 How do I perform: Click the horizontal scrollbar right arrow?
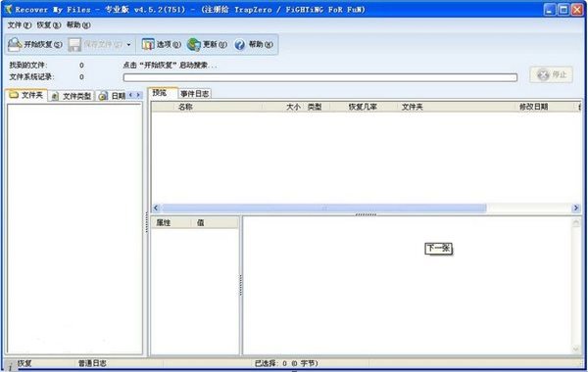tap(575, 208)
